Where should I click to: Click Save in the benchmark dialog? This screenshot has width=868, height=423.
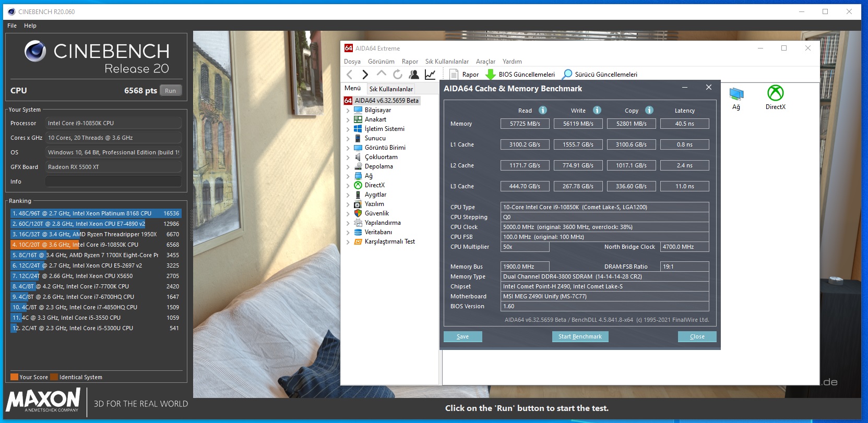pyautogui.click(x=463, y=337)
